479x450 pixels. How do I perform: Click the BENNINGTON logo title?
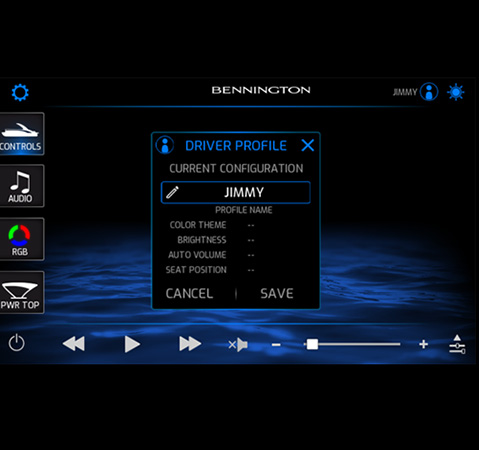tap(261, 90)
